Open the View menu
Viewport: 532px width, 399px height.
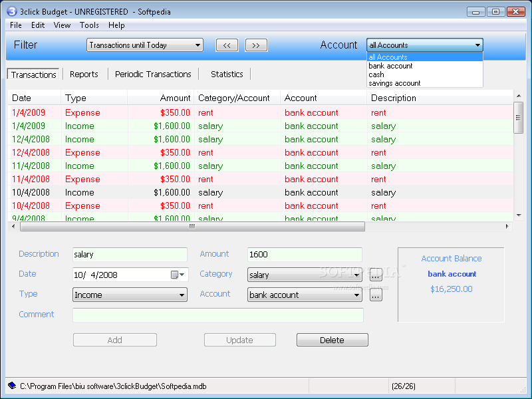[x=62, y=25]
